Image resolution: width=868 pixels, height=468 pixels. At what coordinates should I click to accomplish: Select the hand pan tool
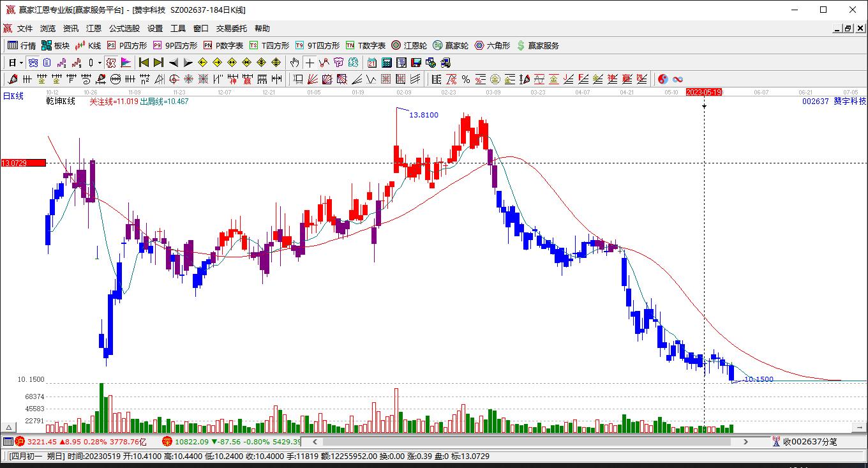pos(294,63)
